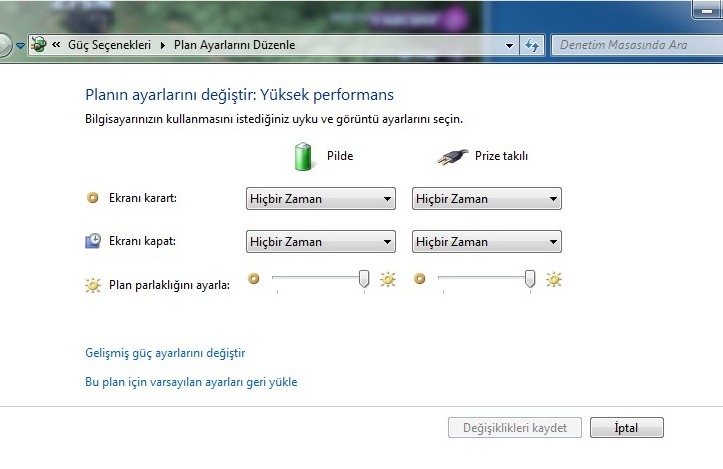The width and height of the screenshot is (723, 469).
Task: Click the green battery icon above Pilde column
Action: [303, 156]
